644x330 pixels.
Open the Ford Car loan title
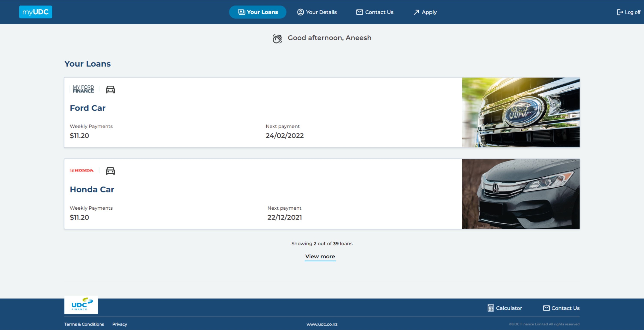[88, 108]
